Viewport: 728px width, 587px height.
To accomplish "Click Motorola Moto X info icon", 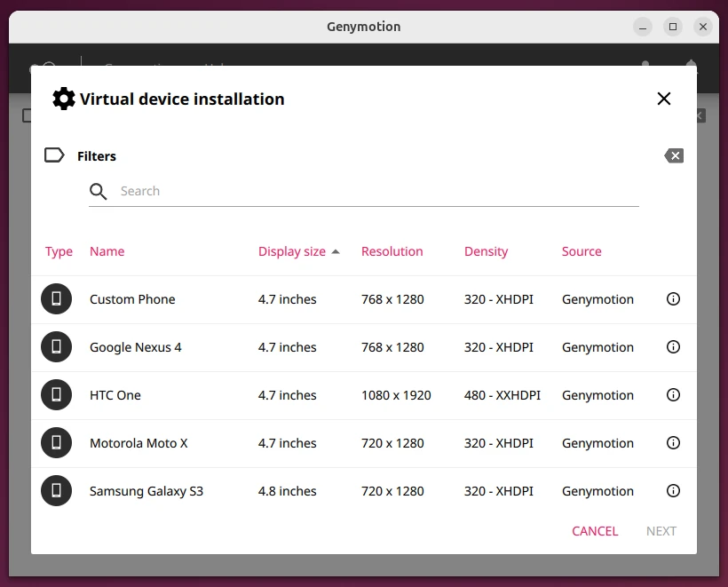I will 673,443.
